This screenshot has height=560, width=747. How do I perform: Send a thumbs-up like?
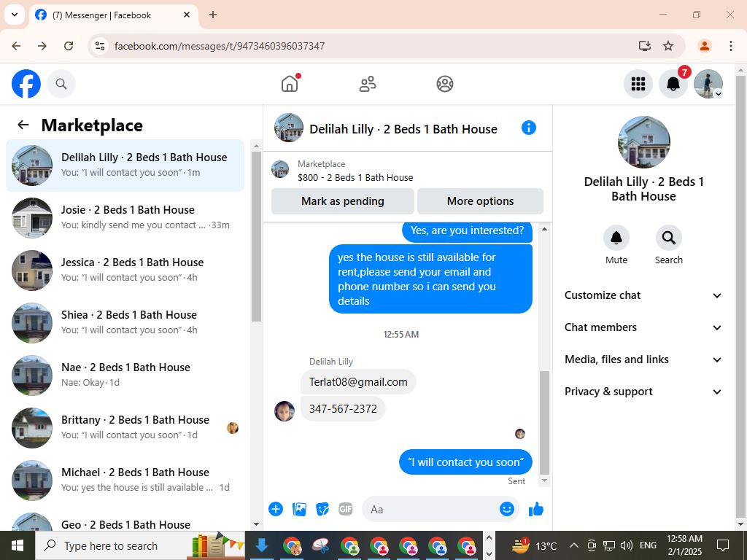[536, 509]
